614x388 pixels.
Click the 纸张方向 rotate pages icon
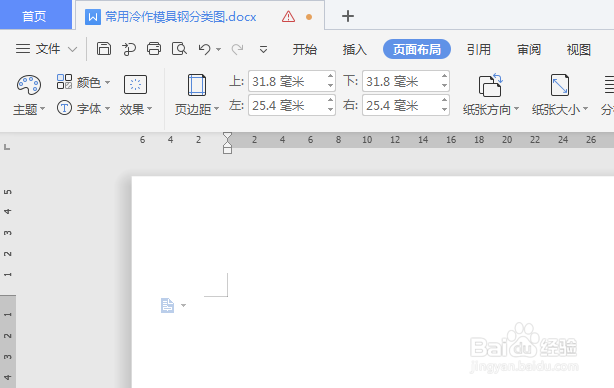(490, 85)
